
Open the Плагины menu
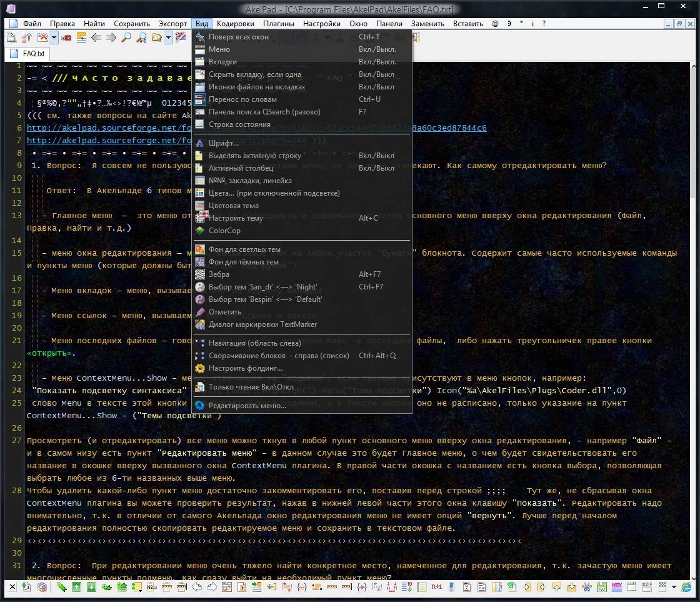[x=279, y=24]
